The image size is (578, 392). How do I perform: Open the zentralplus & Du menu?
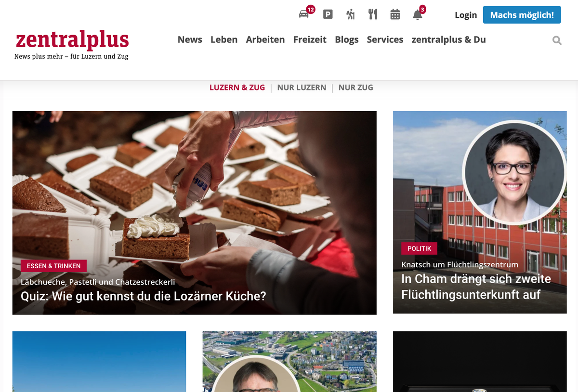448,39
